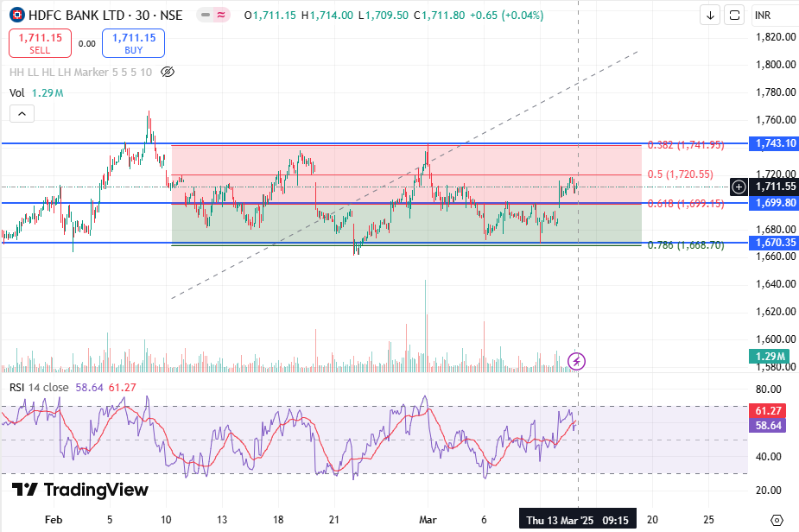Viewport: 799px width, 532px height.
Task: Select the RSI 14 close indicator label
Action: (39, 387)
